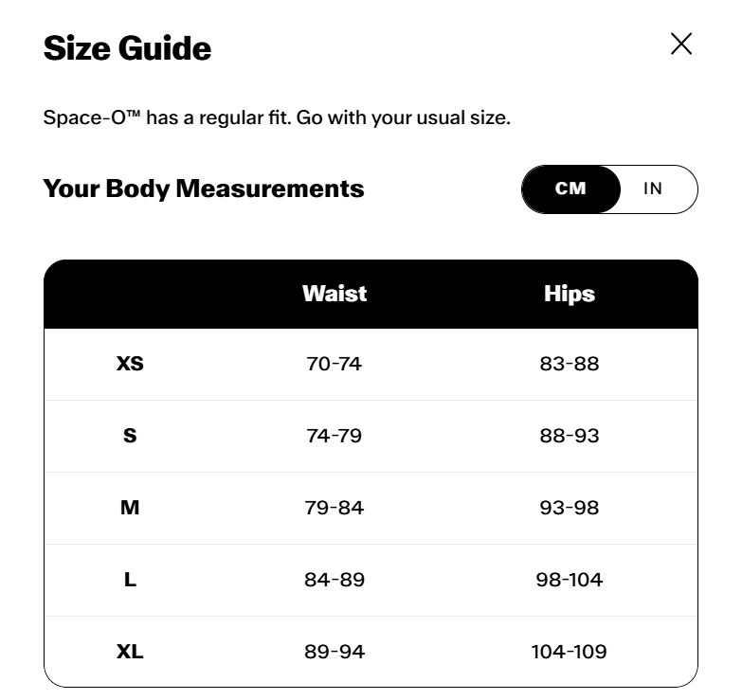Click the 93-98 hips cell
The width and height of the screenshot is (742, 700).
point(570,508)
